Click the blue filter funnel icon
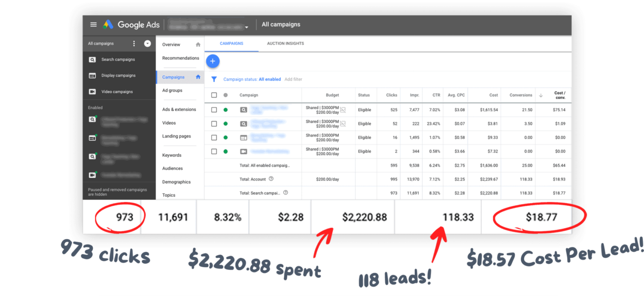 coord(214,79)
